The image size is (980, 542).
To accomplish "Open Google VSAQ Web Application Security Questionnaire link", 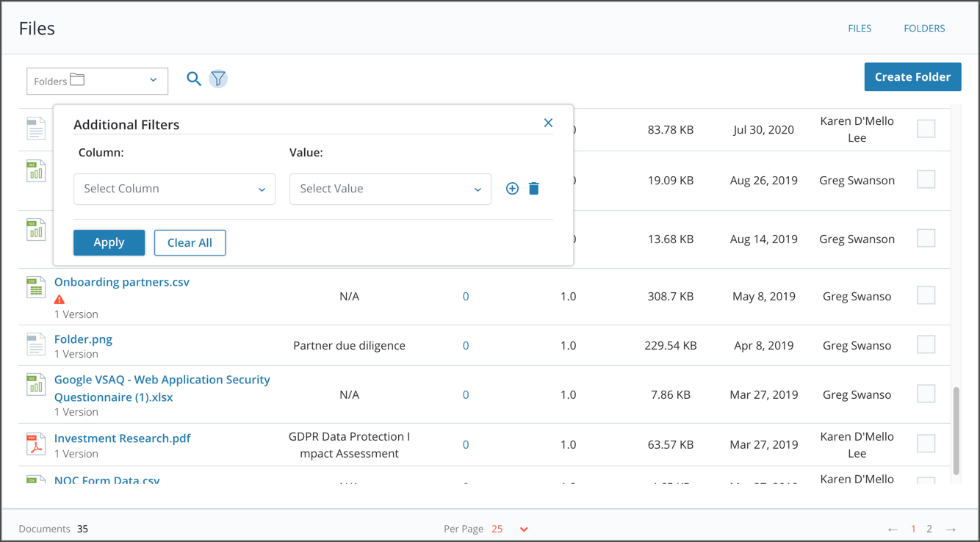I will click(x=162, y=389).
